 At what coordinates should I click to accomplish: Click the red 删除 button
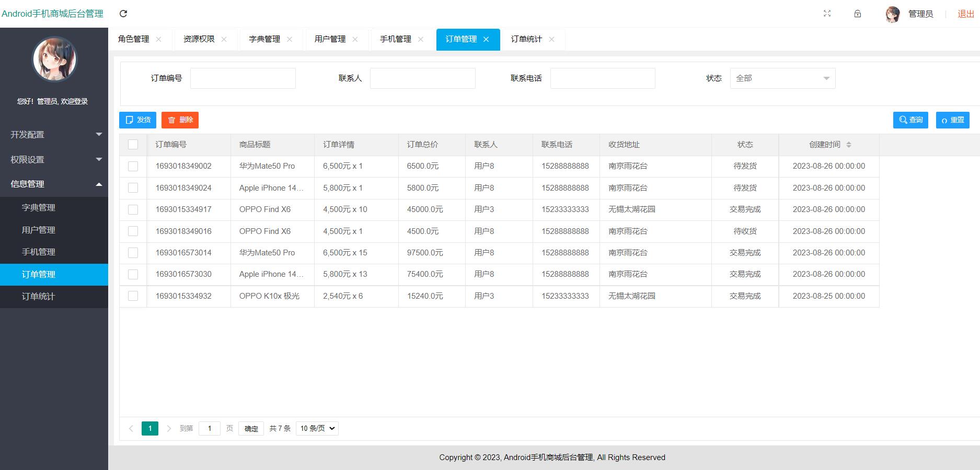180,120
